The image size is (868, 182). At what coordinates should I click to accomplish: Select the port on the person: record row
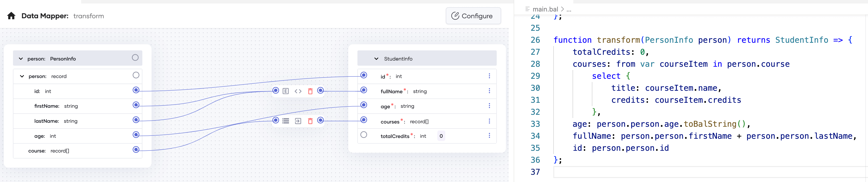click(x=136, y=75)
